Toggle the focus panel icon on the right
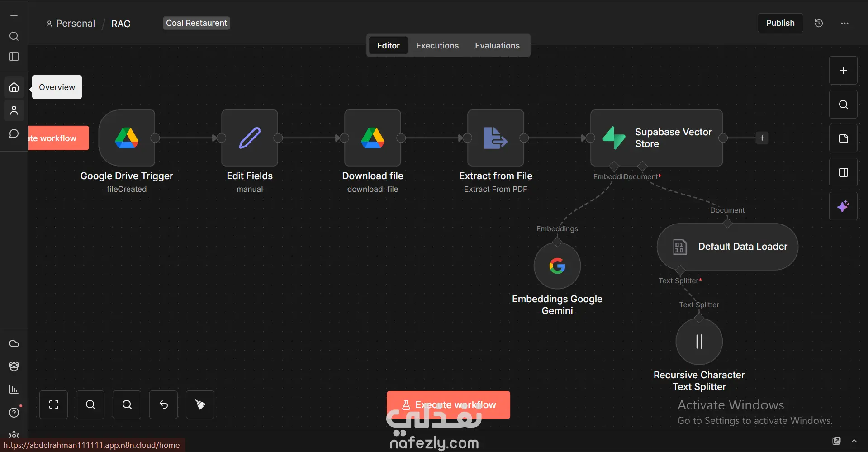This screenshot has width=868, height=452. (x=843, y=172)
